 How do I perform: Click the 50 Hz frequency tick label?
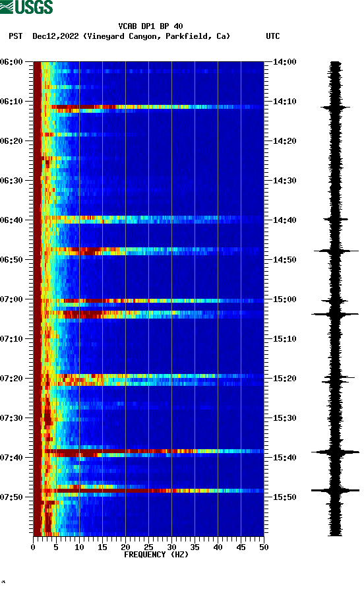(x=264, y=547)
